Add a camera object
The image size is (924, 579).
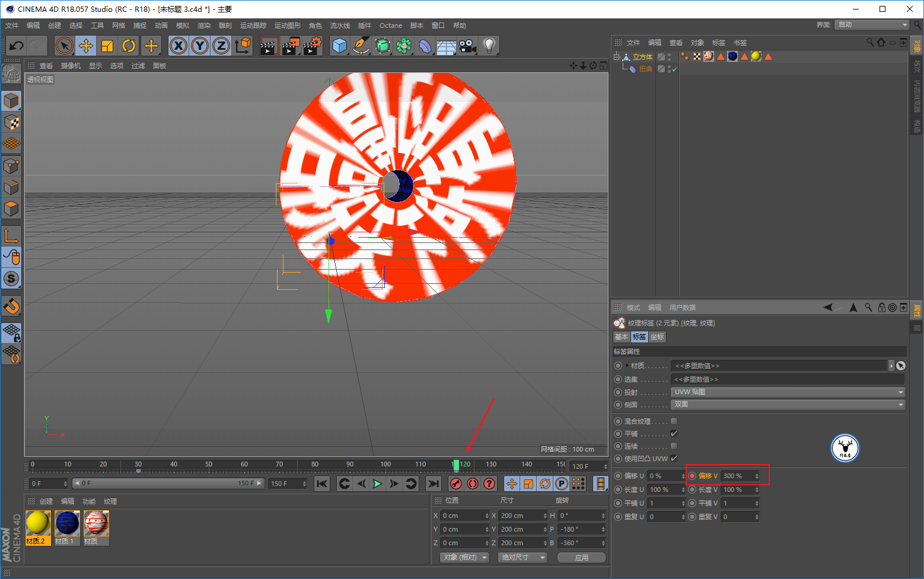468,46
